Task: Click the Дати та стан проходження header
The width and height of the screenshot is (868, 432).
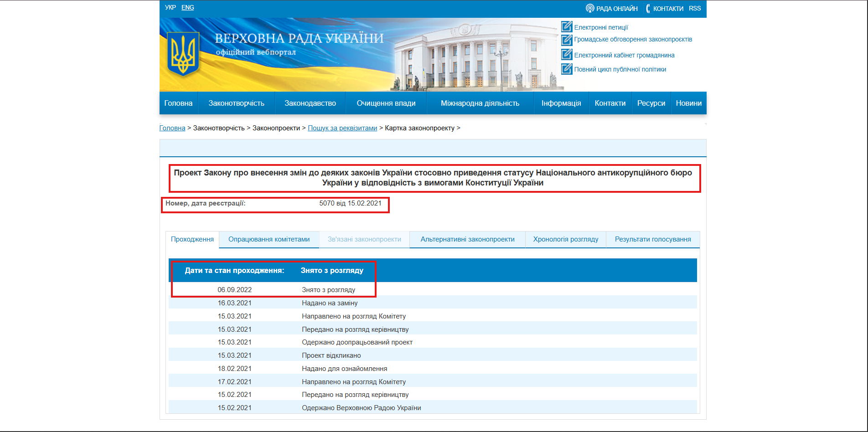Action: tap(234, 271)
